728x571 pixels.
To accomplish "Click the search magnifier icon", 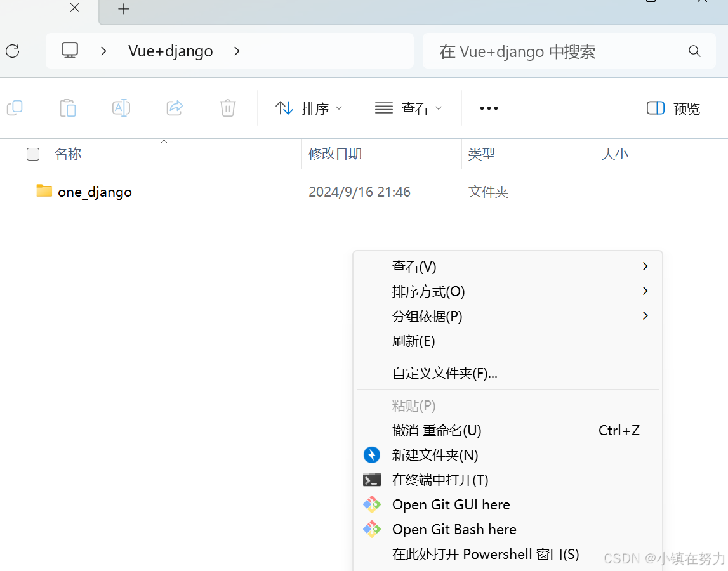I will point(694,51).
